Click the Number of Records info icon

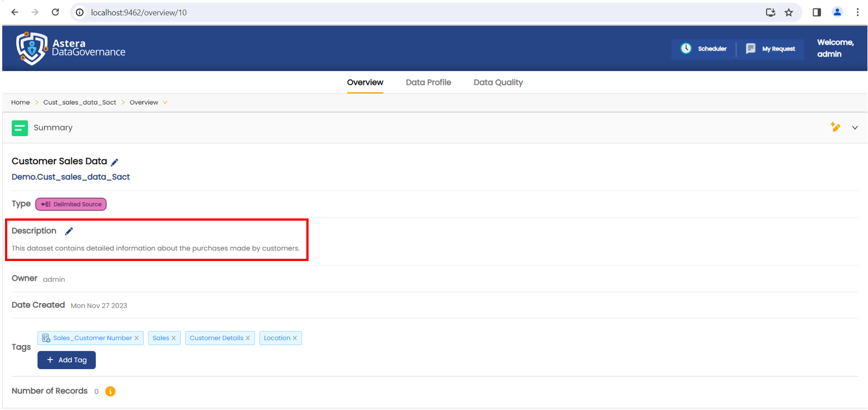[x=110, y=392]
